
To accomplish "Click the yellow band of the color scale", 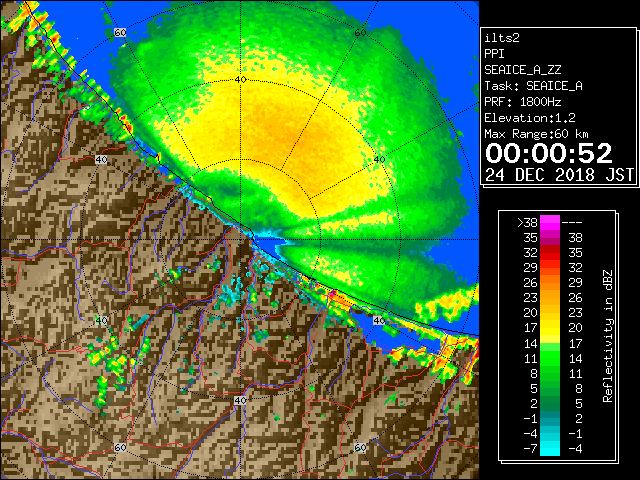I will tap(550, 329).
